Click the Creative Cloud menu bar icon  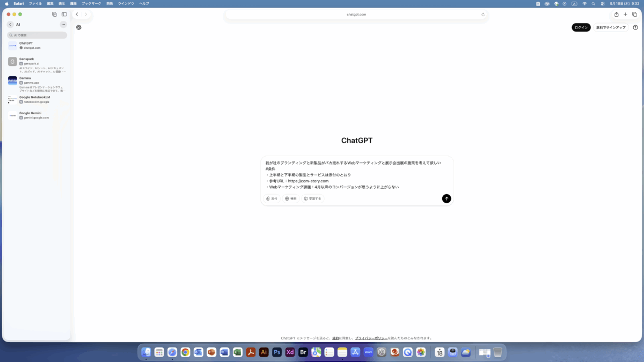point(547,3)
